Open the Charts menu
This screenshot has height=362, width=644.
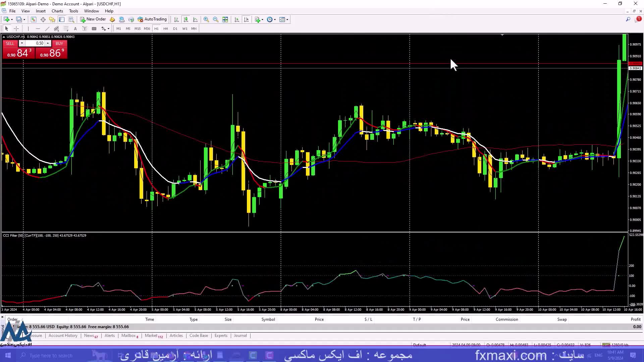click(x=57, y=11)
